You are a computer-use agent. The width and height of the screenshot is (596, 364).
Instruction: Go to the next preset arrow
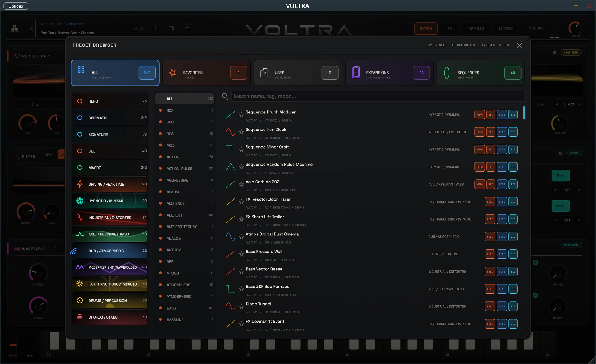click(x=142, y=29)
